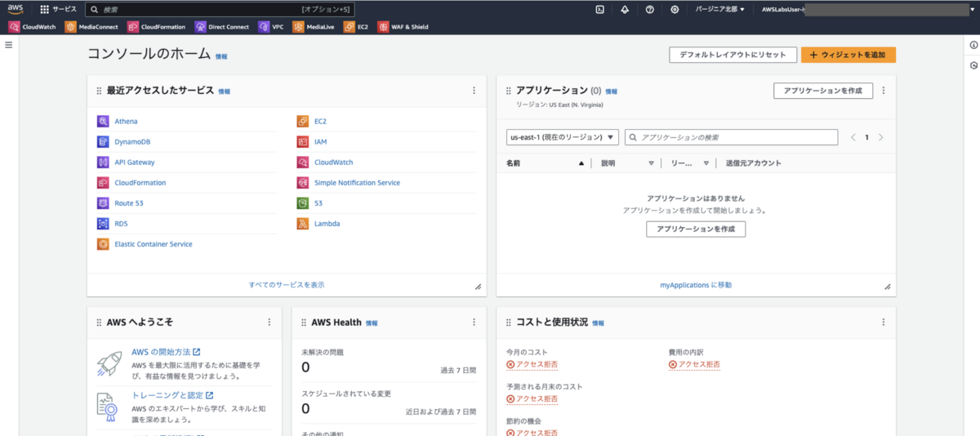This screenshot has height=436, width=980.
Task: Open すべてのサービスを表示 link
Action: [x=287, y=285]
